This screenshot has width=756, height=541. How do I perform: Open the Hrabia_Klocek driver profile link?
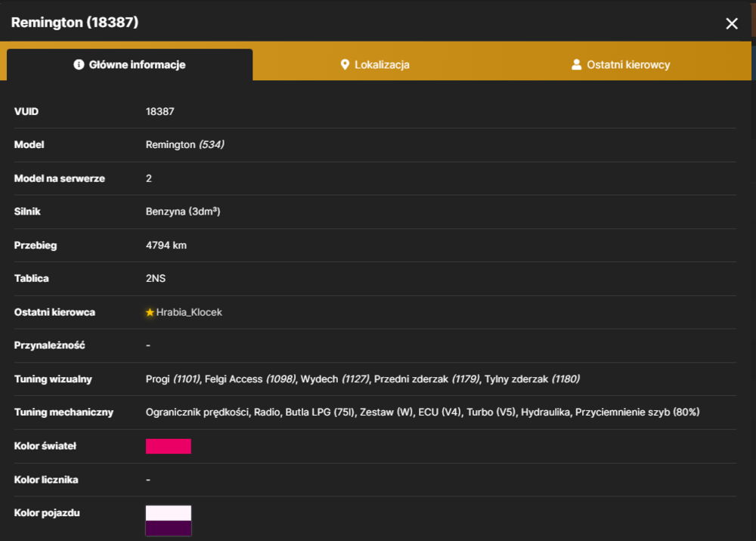(189, 313)
